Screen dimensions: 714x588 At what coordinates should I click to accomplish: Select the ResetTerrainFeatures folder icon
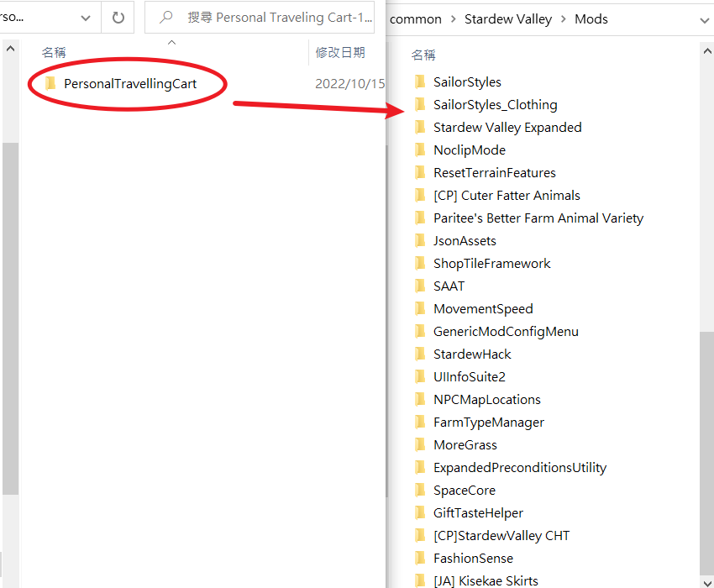(420, 172)
